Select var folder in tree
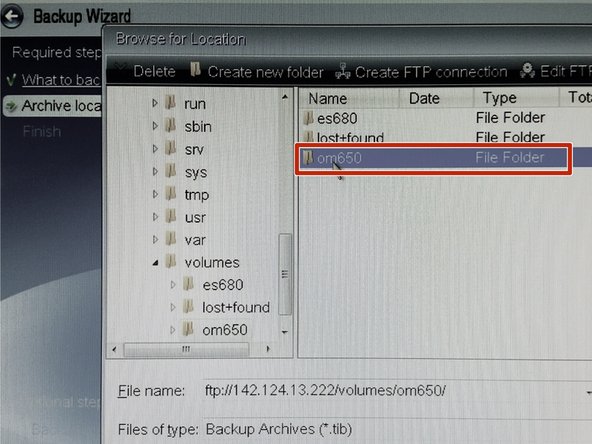Viewport: 592px width, 444px height. 195,240
